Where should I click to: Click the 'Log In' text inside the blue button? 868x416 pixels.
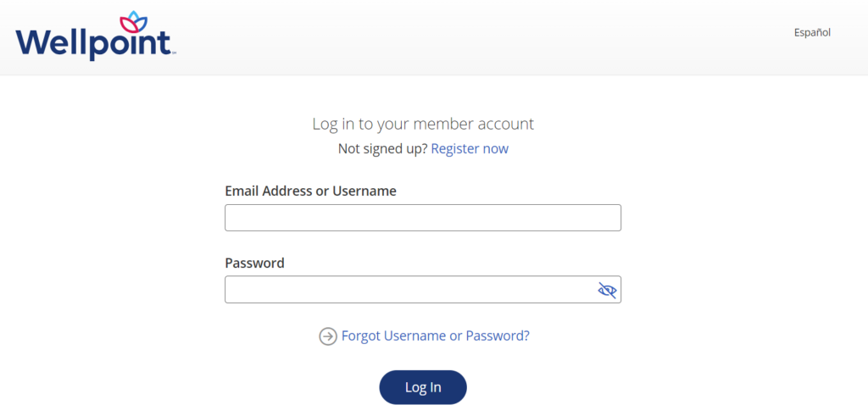(423, 387)
